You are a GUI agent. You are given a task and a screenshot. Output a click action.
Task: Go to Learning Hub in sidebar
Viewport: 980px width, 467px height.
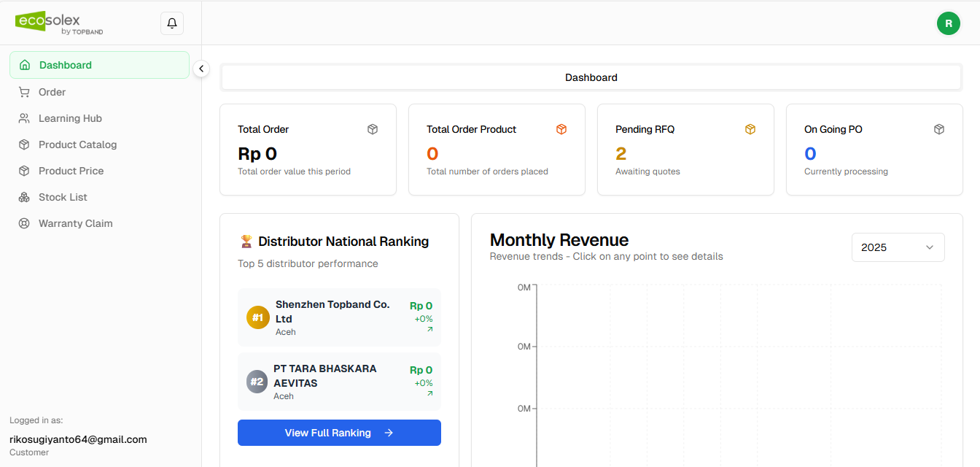70,118
